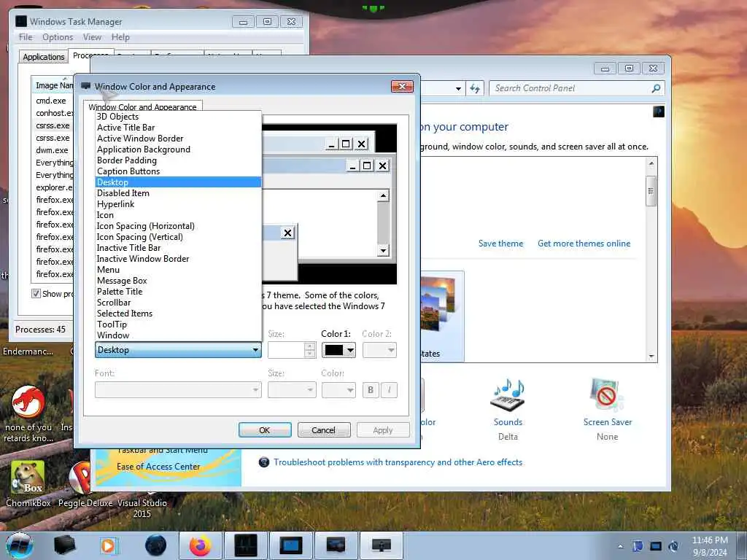Open Help menu in Task Manager

[120, 37]
